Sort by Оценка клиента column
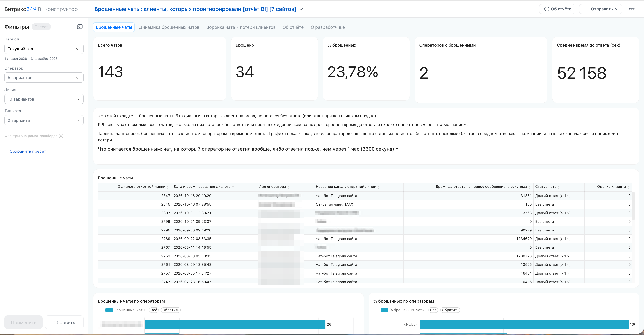 click(x=628, y=187)
